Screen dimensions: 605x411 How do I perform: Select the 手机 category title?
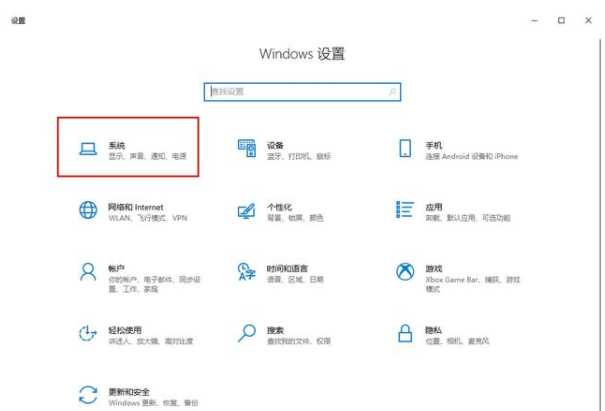point(434,145)
